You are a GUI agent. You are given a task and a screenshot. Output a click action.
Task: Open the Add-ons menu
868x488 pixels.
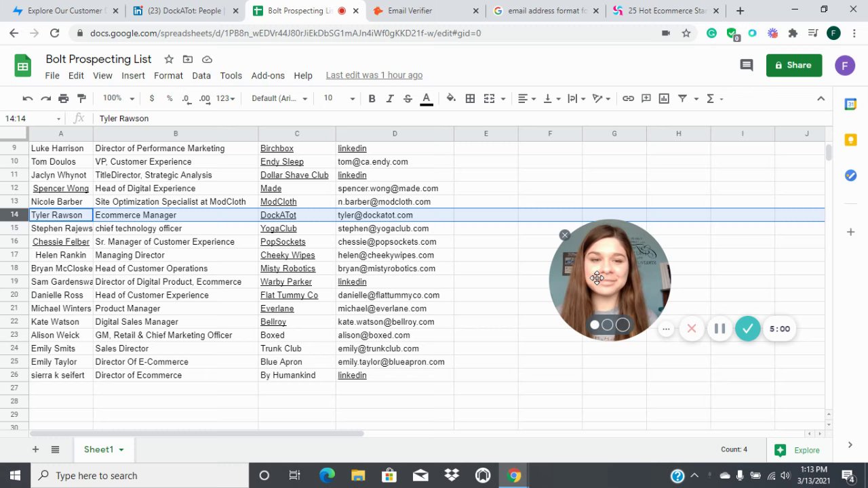point(268,75)
